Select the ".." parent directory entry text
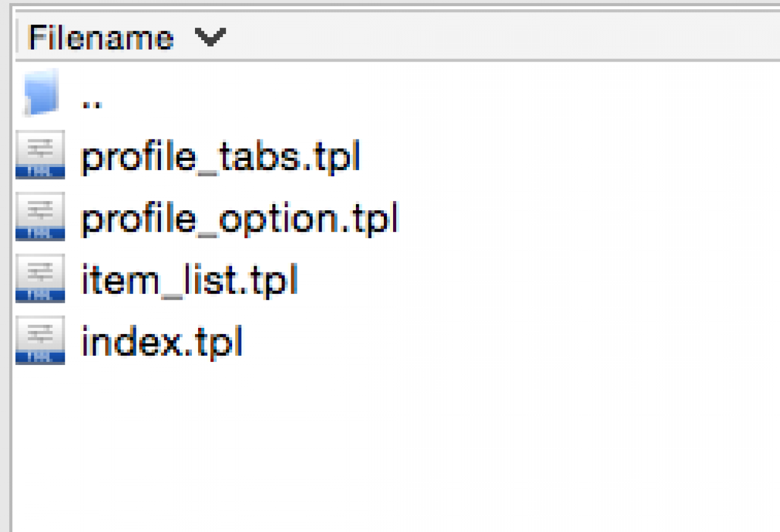 coord(91,101)
